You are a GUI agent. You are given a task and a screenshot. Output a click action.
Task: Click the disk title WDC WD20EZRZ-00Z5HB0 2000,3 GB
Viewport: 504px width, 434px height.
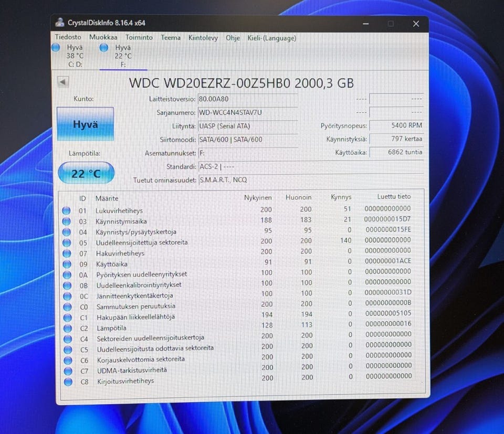tap(241, 83)
